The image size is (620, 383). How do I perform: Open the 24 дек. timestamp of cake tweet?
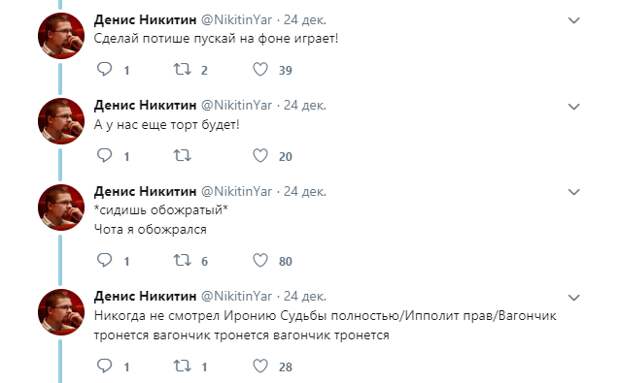(305, 106)
